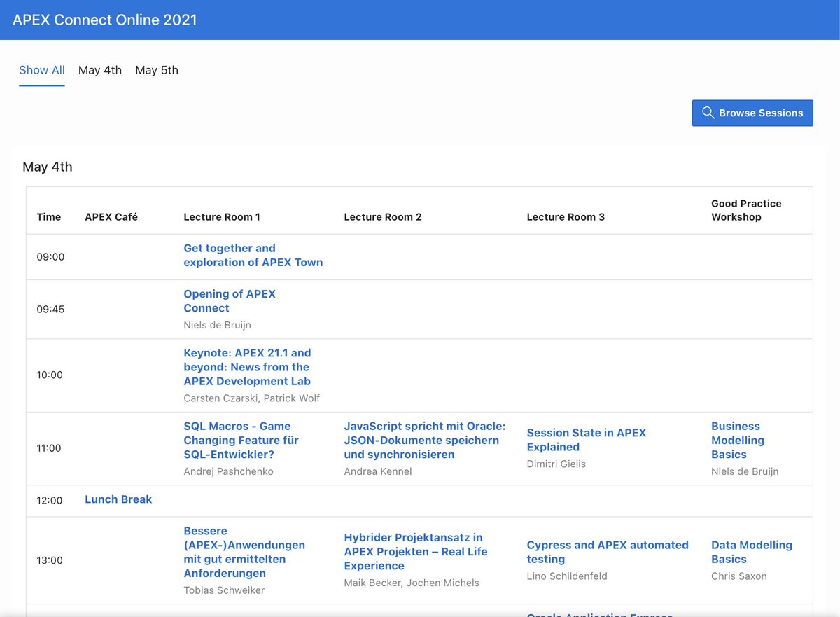The image size is (840, 617).
Task: Click speaker name Chris Saxon
Action: click(739, 576)
